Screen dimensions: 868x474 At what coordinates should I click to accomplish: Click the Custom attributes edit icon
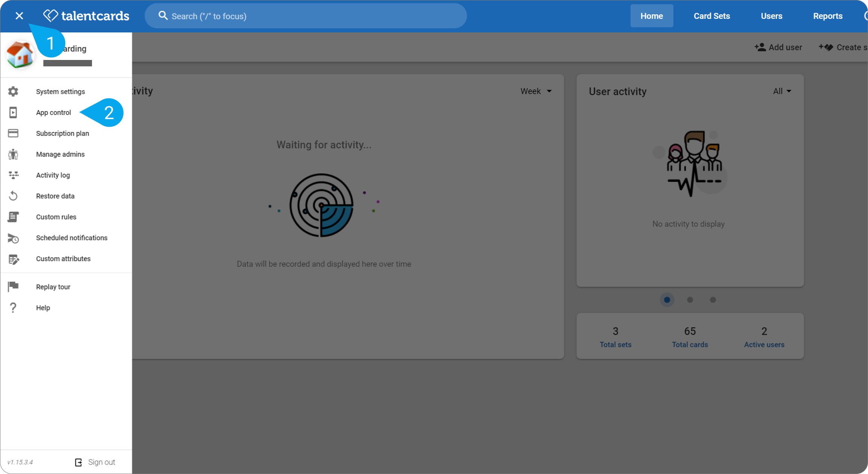[x=14, y=259]
